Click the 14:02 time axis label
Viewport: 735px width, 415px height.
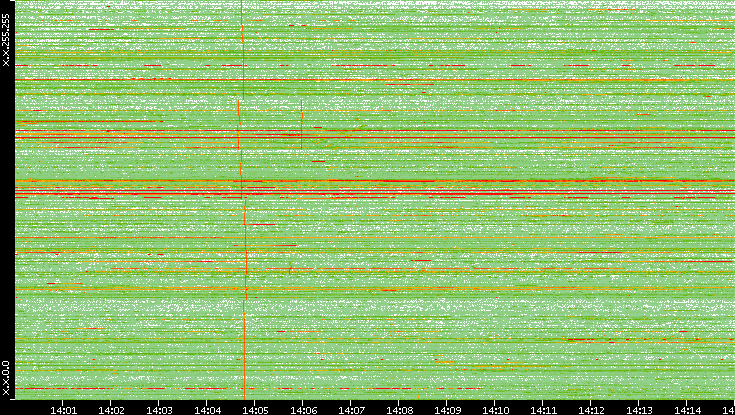pyautogui.click(x=111, y=410)
